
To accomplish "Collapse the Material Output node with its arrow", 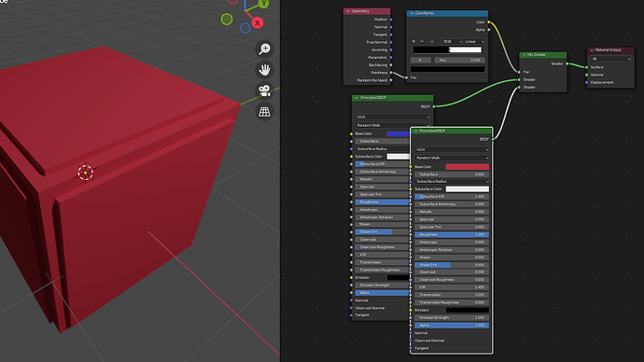I will pos(592,50).
